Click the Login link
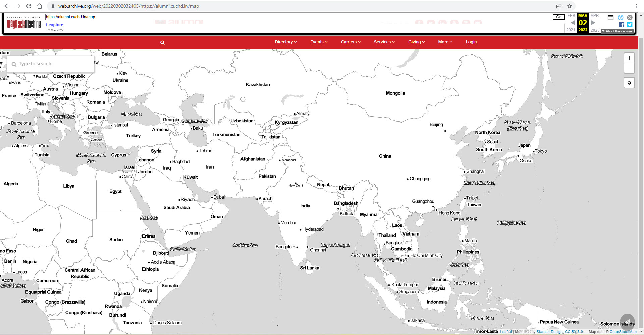 pyautogui.click(x=471, y=42)
